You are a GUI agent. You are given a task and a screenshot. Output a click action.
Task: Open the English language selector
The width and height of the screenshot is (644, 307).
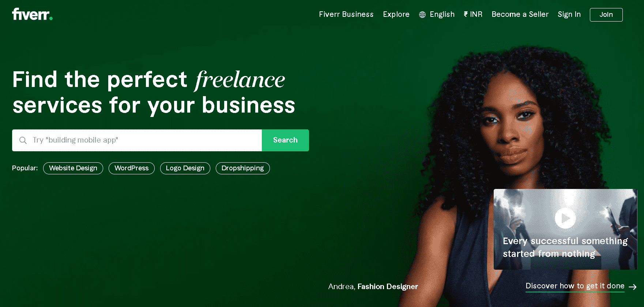pyautogui.click(x=437, y=14)
